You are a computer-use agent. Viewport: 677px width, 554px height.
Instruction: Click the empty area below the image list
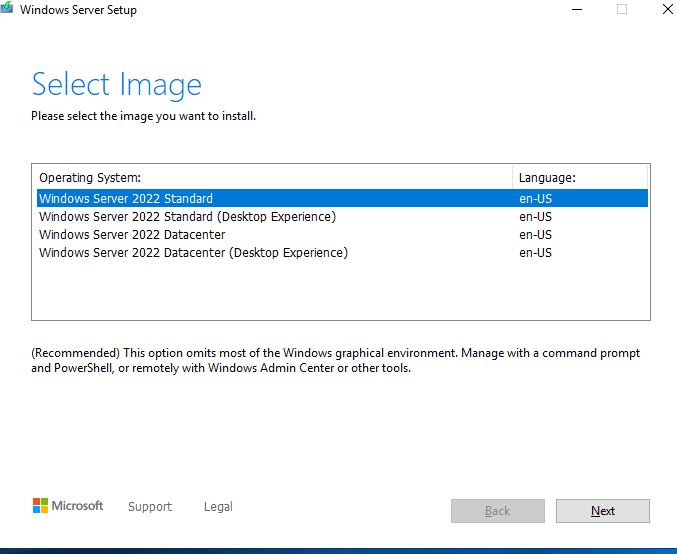pos(340,292)
